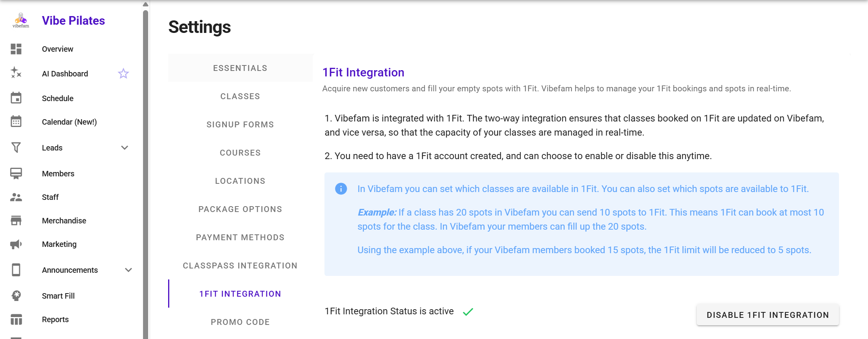This screenshot has height=339, width=868.
Task: Select the Staff people icon
Action: 16,197
